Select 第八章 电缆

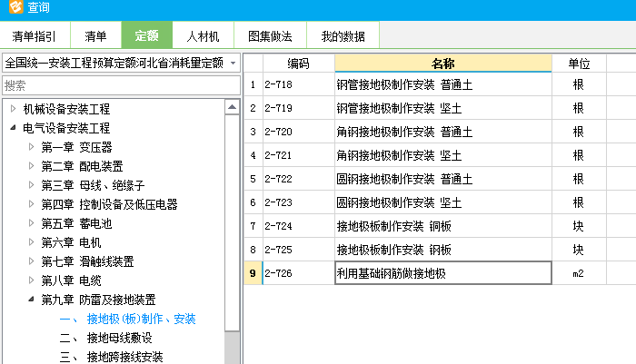71,280
